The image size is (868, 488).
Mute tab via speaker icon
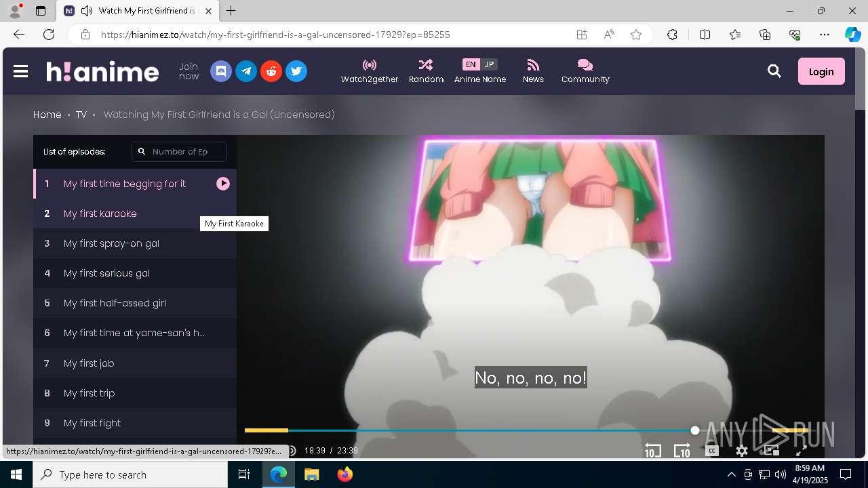(x=86, y=11)
